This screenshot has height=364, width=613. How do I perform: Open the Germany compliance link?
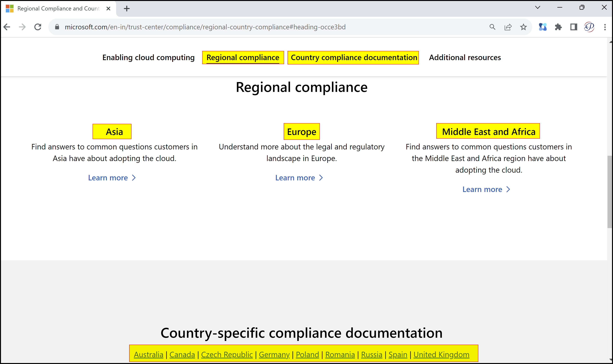pos(274,354)
